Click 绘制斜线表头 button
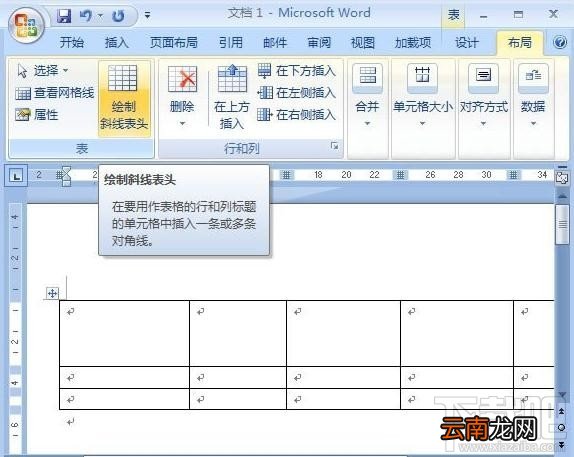The image size is (574, 457). tap(124, 98)
